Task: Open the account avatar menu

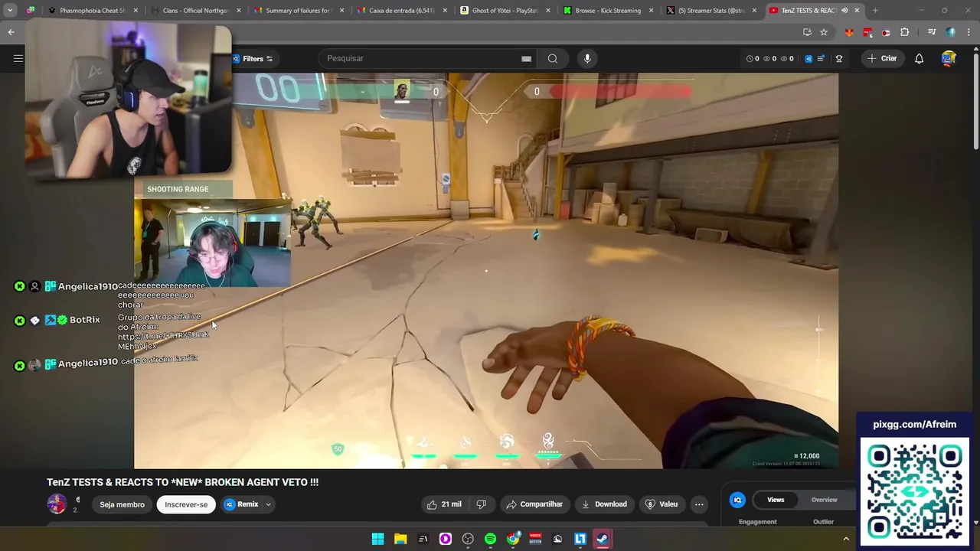Action: [949, 58]
